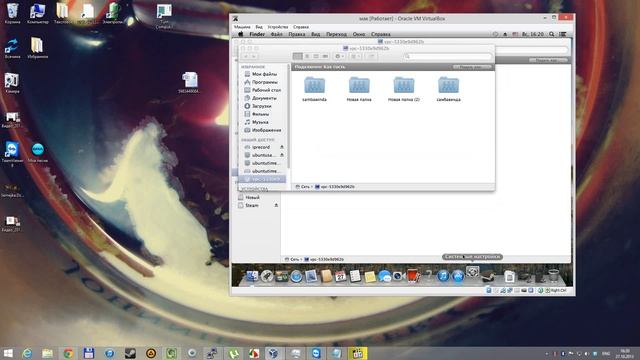The height and width of the screenshot is (360, 640).
Task: Open the Finder arrange-by dropdown
Action: click(x=356, y=56)
